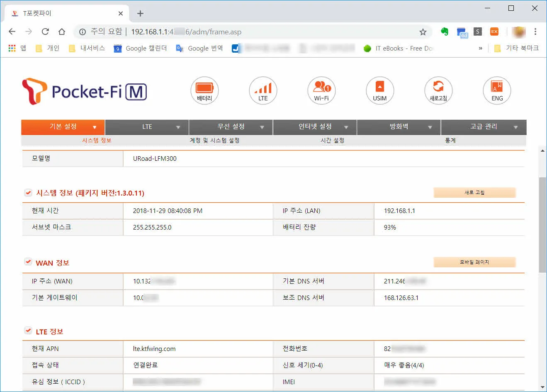
Task: Open the Wi-Fi clients icon
Action: pos(321,90)
